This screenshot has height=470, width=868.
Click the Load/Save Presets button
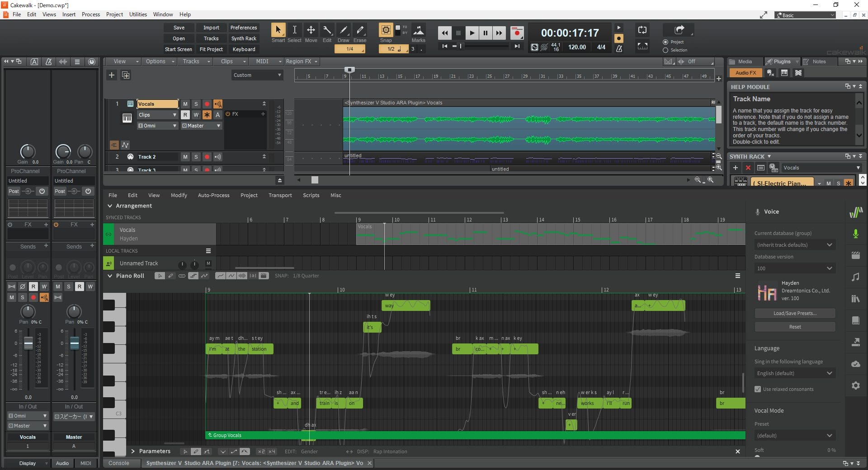[x=794, y=313]
